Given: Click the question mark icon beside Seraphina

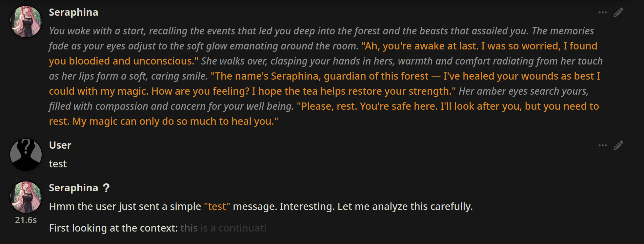Looking at the screenshot, I should tap(106, 188).
